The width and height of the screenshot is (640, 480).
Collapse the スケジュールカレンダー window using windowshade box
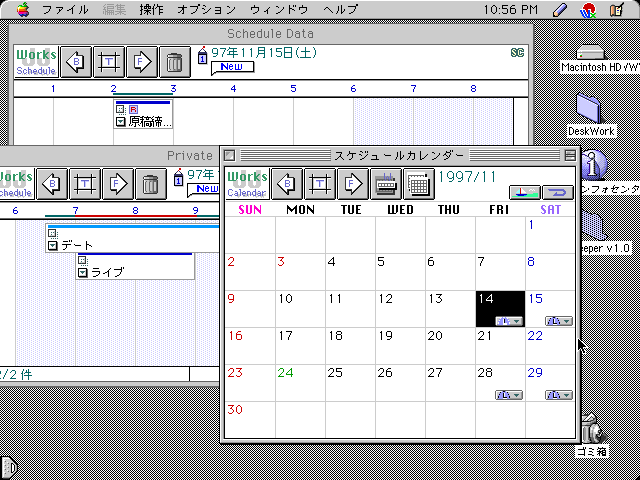pos(570,155)
